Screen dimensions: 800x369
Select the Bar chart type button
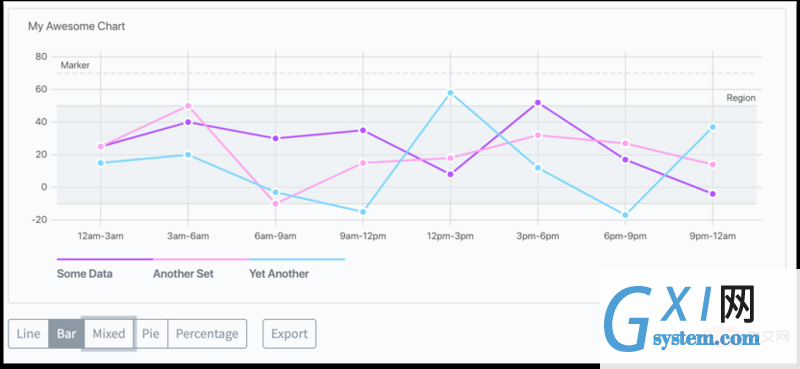click(66, 334)
